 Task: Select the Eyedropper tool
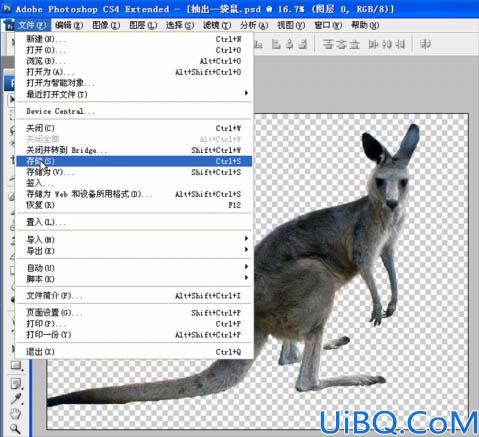point(15,399)
